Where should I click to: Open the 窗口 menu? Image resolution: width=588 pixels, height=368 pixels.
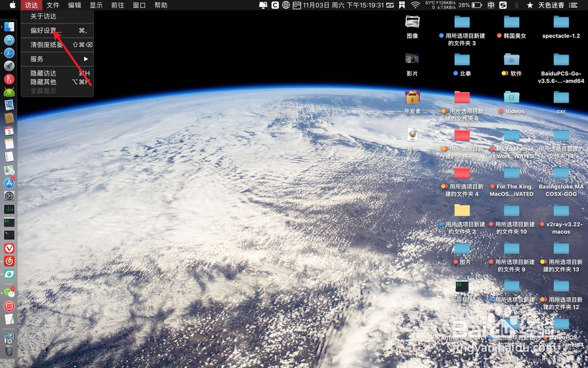tap(139, 5)
